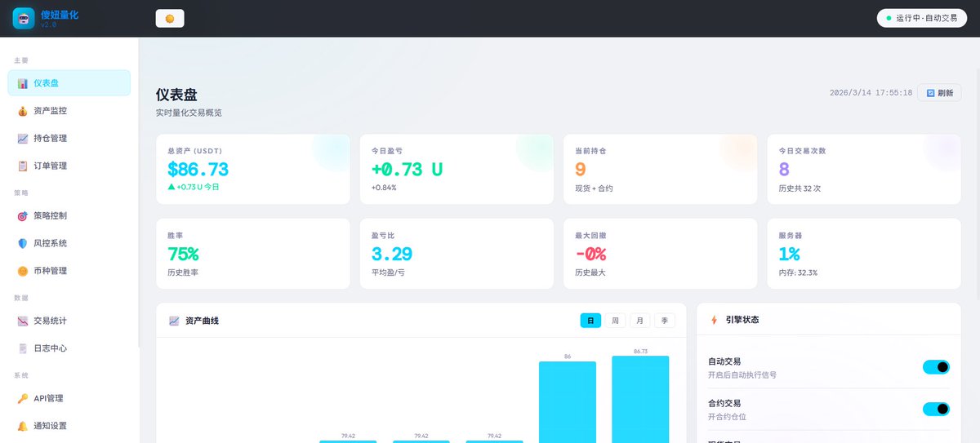This screenshot has height=443, width=980.
Task: Select the 日 chart range tab
Action: [x=590, y=321]
